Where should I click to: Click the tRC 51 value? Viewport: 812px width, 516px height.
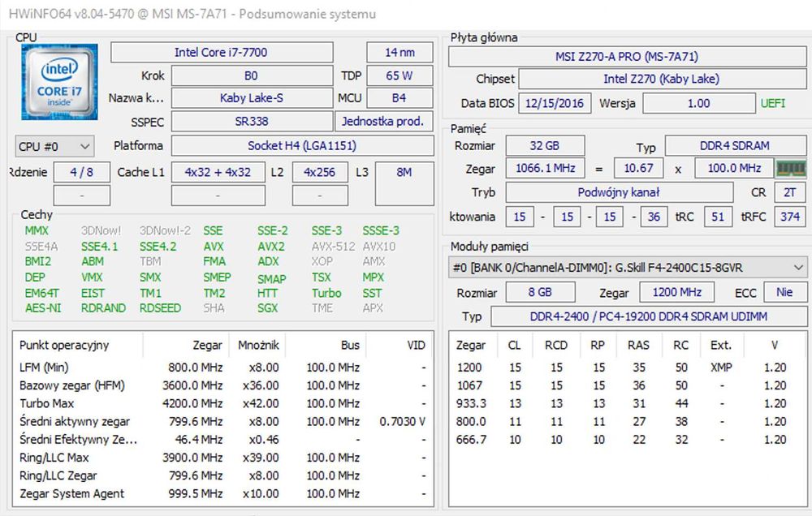click(718, 217)
